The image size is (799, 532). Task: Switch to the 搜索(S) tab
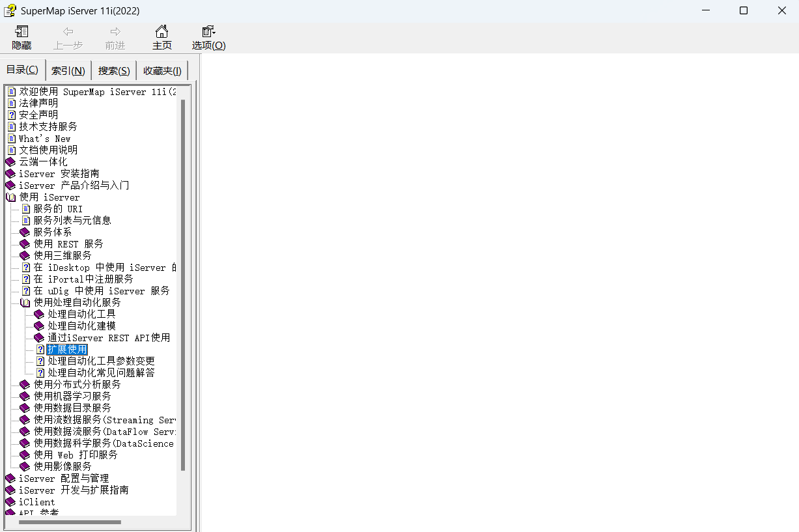114,71
